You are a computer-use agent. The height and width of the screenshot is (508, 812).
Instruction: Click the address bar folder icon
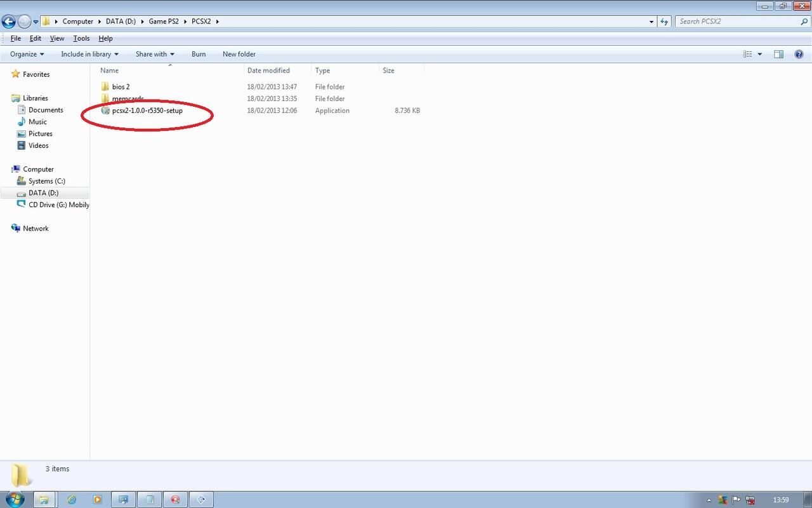(46, 22)
